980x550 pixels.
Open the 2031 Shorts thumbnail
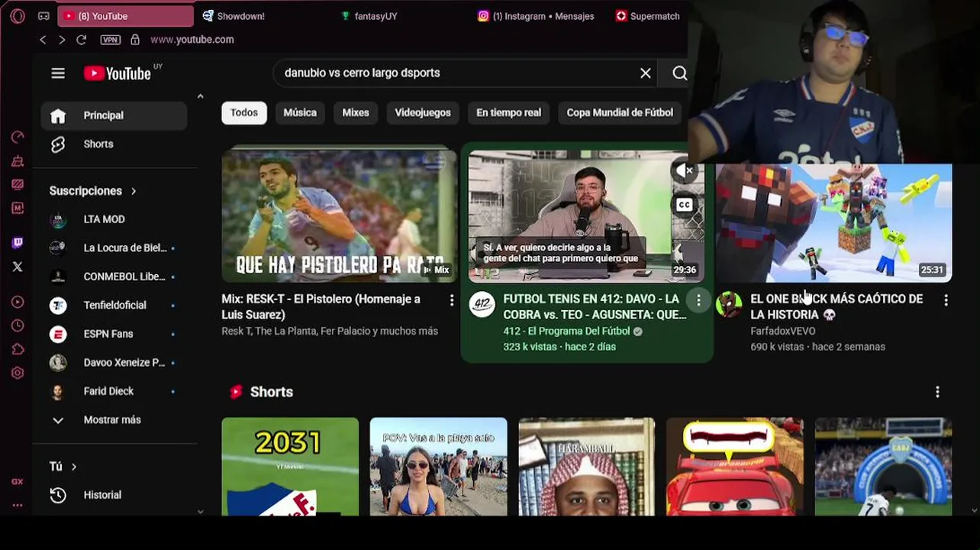(x=290, y=467)
